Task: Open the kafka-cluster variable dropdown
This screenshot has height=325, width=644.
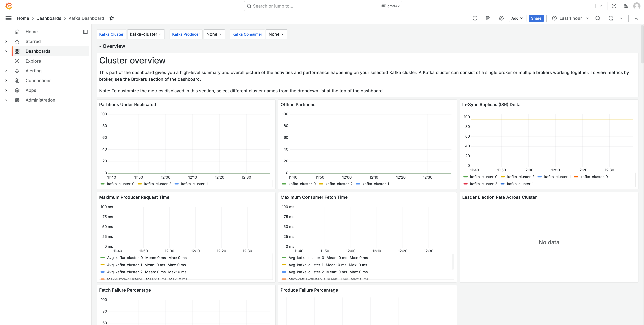Action: (x=146, y=34)
